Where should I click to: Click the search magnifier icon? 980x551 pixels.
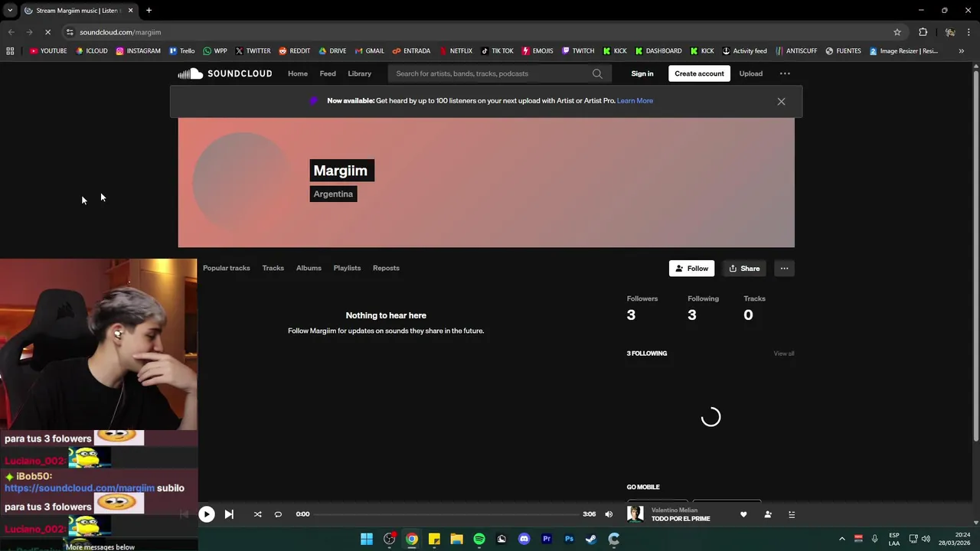597,73
